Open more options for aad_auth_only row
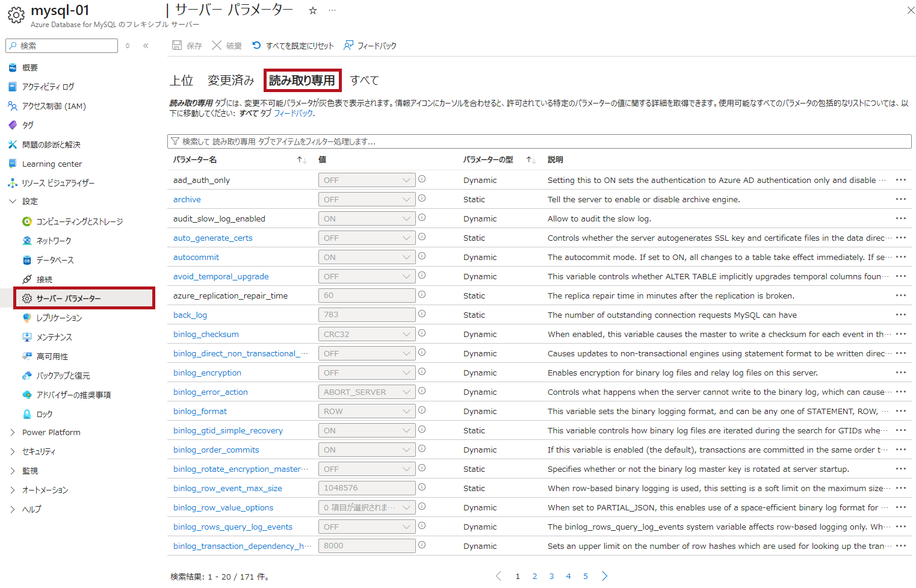916x588 pixels. (x=900, y=180)
